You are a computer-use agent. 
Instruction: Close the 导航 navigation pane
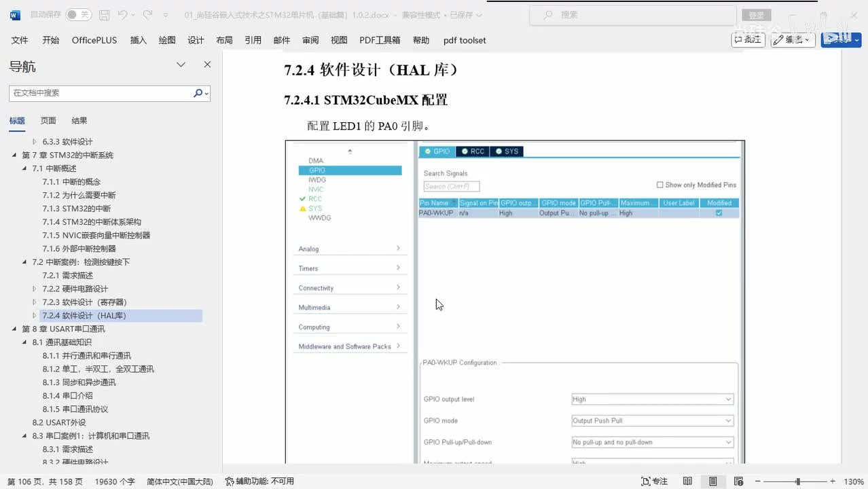click(x=207, y=65)
